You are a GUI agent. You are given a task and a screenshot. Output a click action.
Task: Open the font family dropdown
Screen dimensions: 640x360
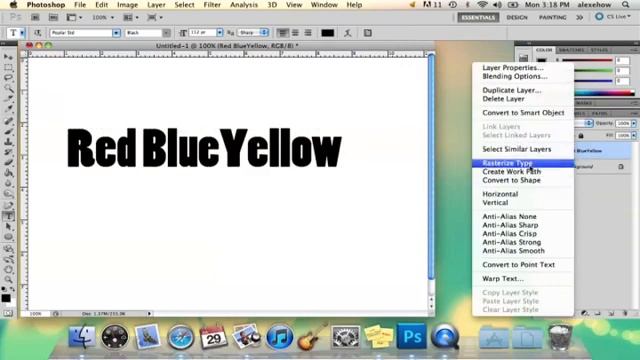click(x=116, y=33)
